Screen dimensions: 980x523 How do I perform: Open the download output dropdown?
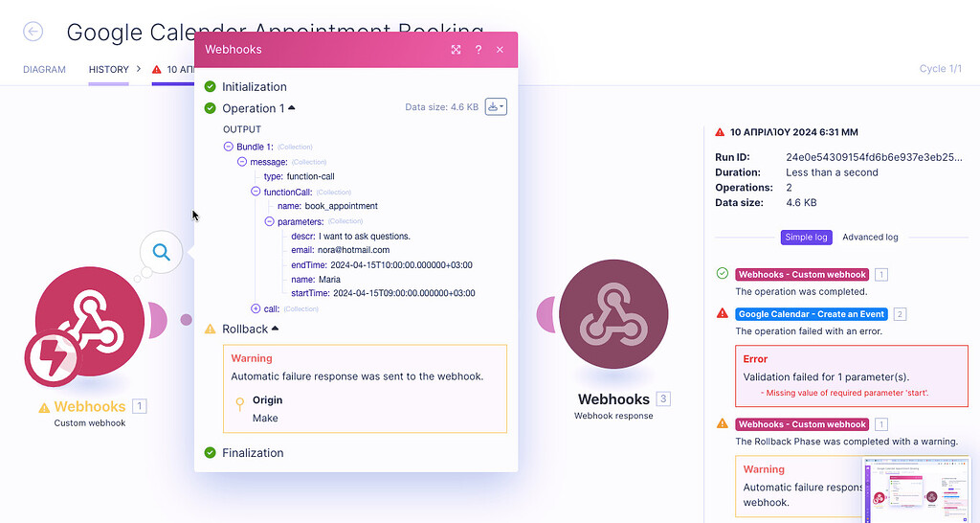pyautogui.click(x=496, y=107)
